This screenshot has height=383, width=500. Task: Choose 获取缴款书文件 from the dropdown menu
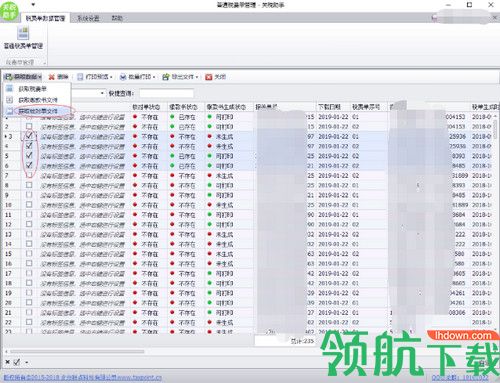click(37, 100)
